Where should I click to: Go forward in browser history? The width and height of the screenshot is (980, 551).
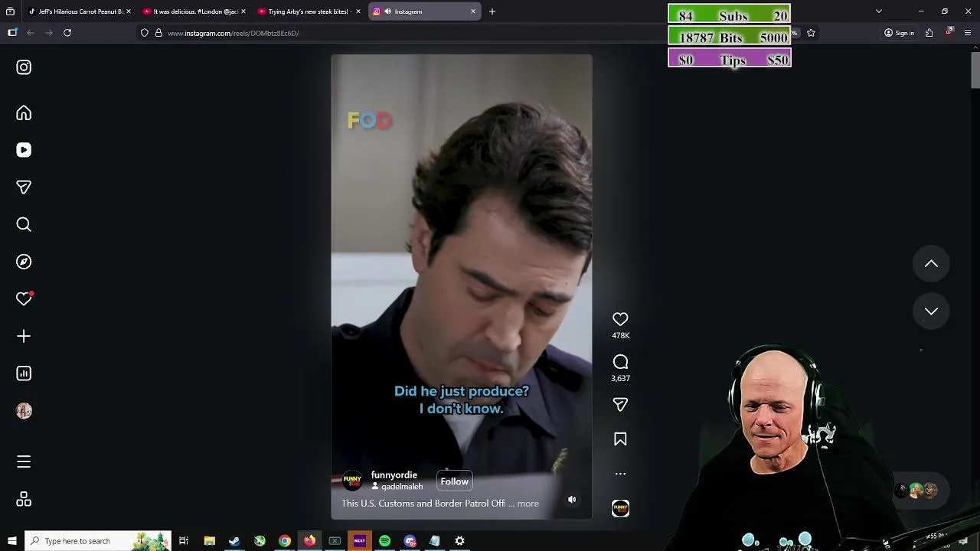49,33
